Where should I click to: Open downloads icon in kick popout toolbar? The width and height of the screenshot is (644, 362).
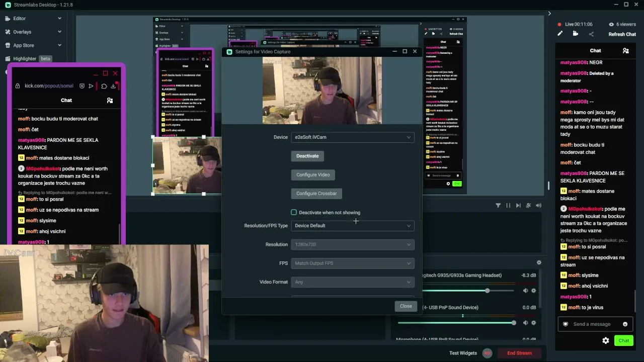point(113,86)
